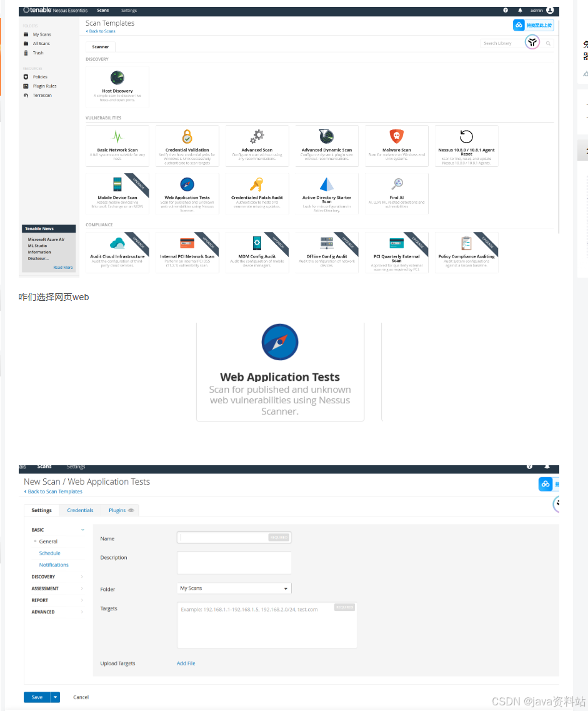Pick the Credentialed Patch Audit key icon
The width and height of the screenshot is (588, 711).
(257, 184)
